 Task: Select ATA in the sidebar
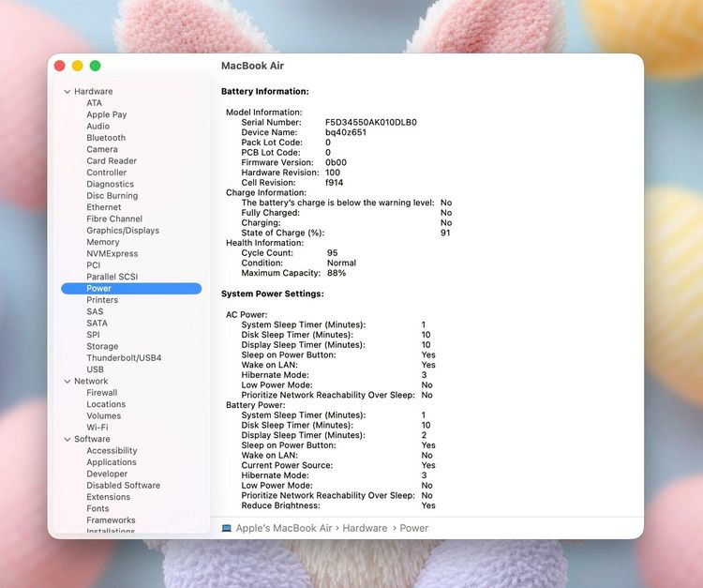[x=94, y=103]
